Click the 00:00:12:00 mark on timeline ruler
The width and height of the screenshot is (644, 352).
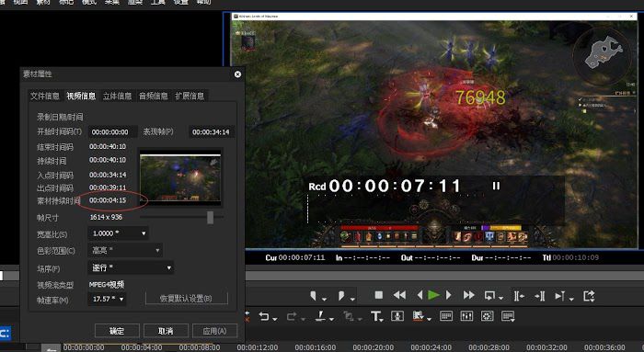(x=258, y=347)
